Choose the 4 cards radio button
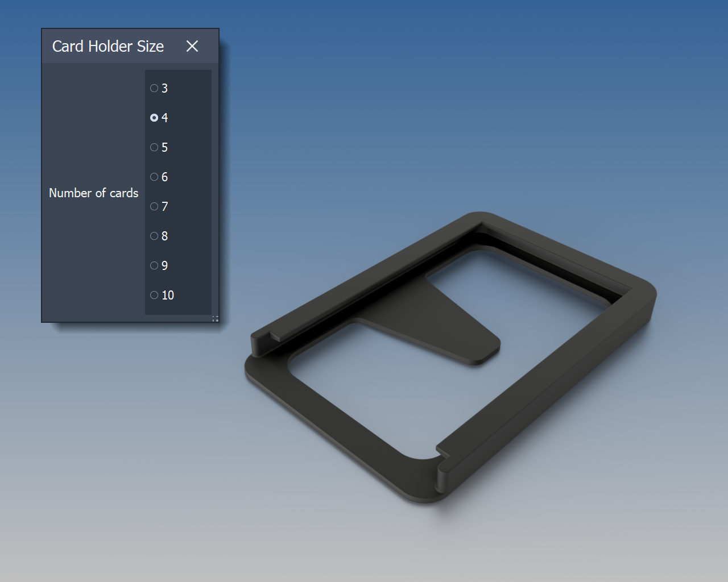The image size is (728, 582). click(154, 118)
